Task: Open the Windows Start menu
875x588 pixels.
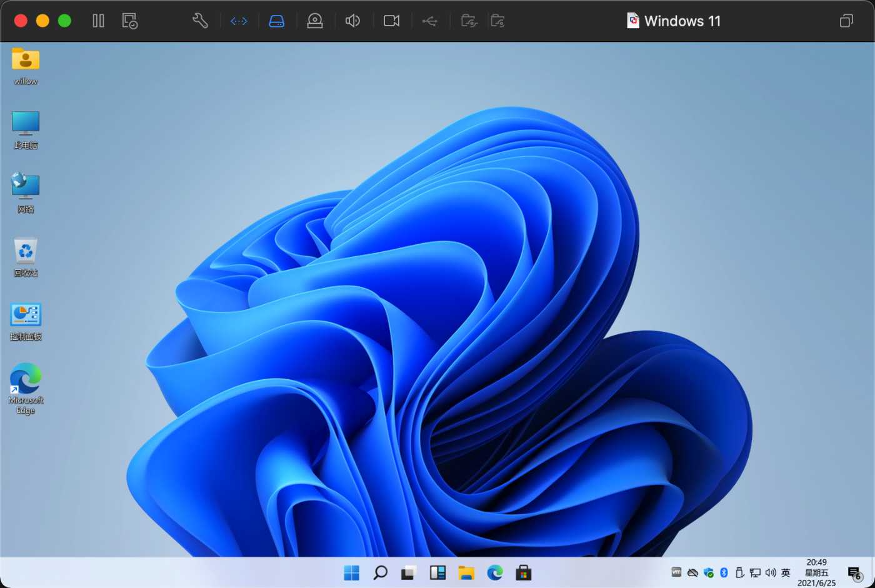Action: (352, 572)
